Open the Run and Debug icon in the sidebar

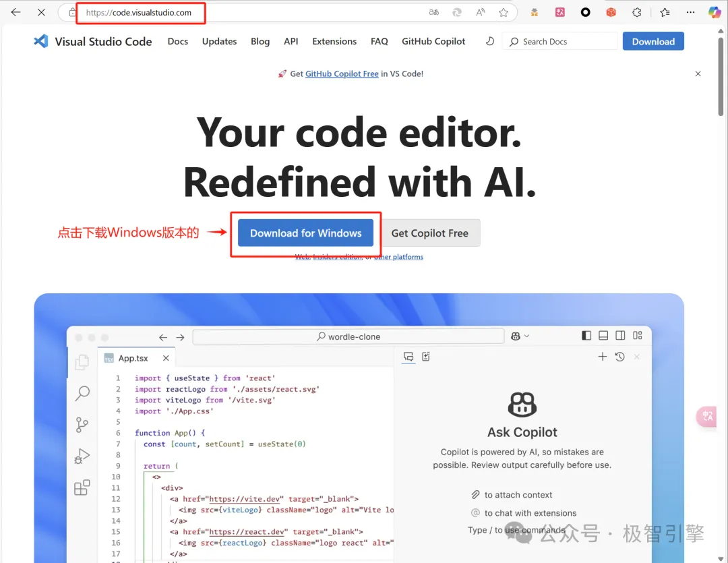[x=82, y=456]
